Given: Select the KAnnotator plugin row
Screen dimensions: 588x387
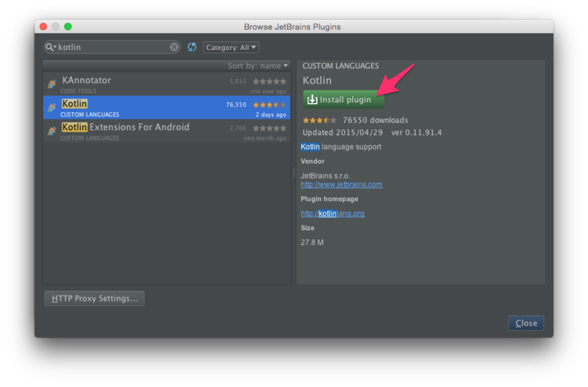Looking at the screenshot, I should 167,84.
